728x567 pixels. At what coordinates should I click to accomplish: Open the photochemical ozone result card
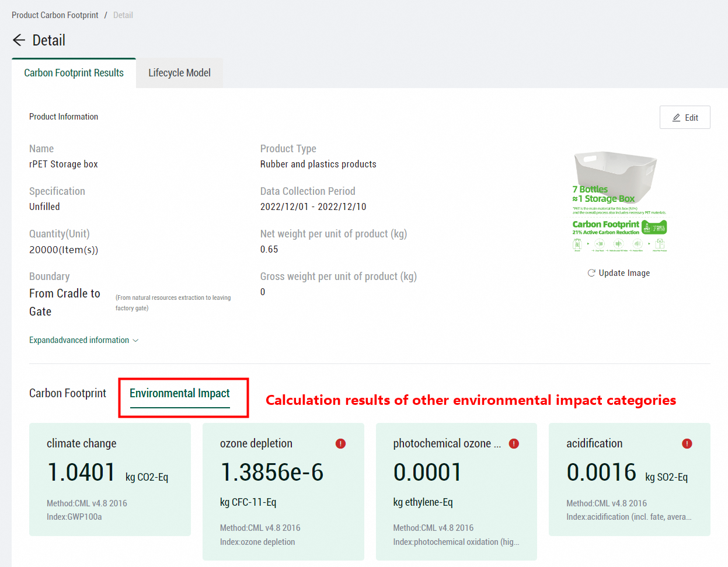[457, 492]
